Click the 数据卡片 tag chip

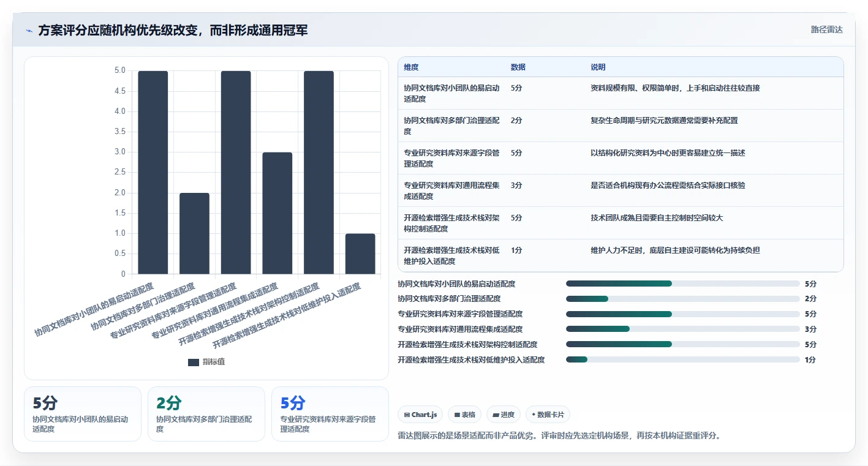tap(548, 415)
